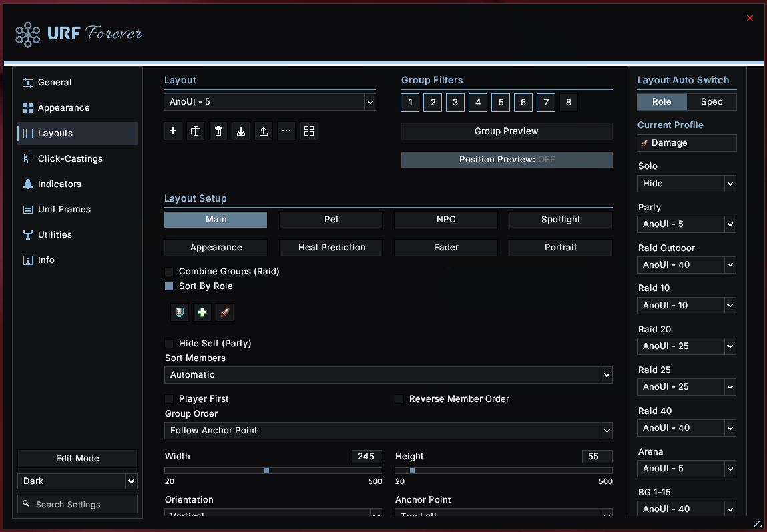Toggle group filter 5

(501, 103)
